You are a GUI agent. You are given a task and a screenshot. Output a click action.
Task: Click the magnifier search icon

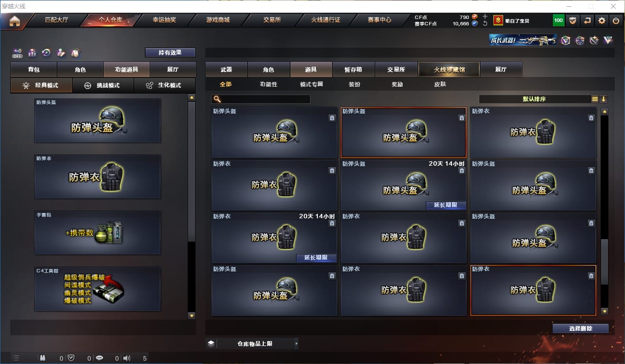coord(217,99)
